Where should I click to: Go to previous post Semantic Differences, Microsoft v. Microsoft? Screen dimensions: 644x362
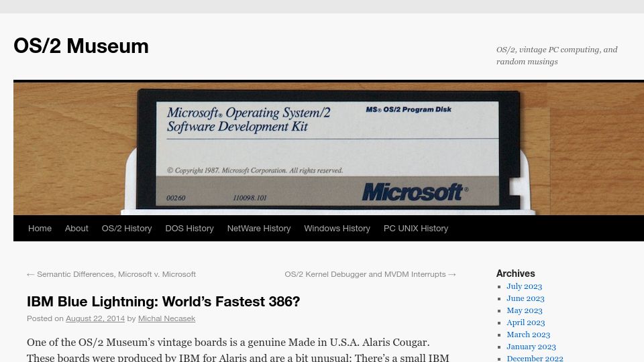point(111,274)
